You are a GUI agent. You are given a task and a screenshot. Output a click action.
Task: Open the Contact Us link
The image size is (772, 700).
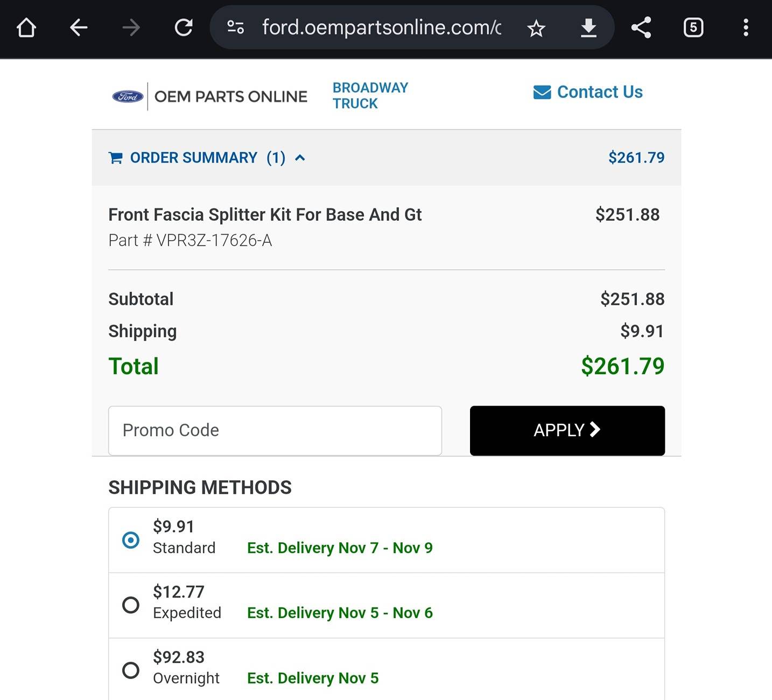588,92
